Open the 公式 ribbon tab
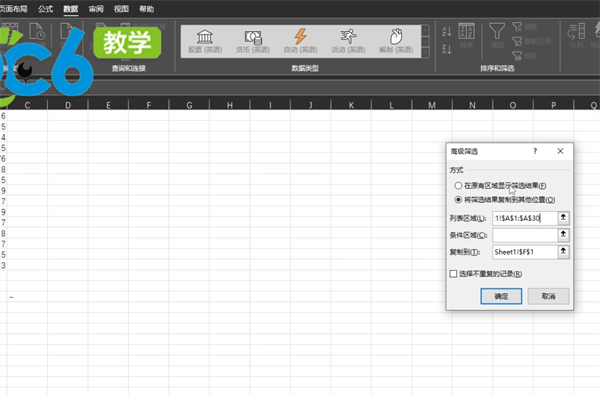Viewport: 600px width, 395px height. click(x=45, y=9)
